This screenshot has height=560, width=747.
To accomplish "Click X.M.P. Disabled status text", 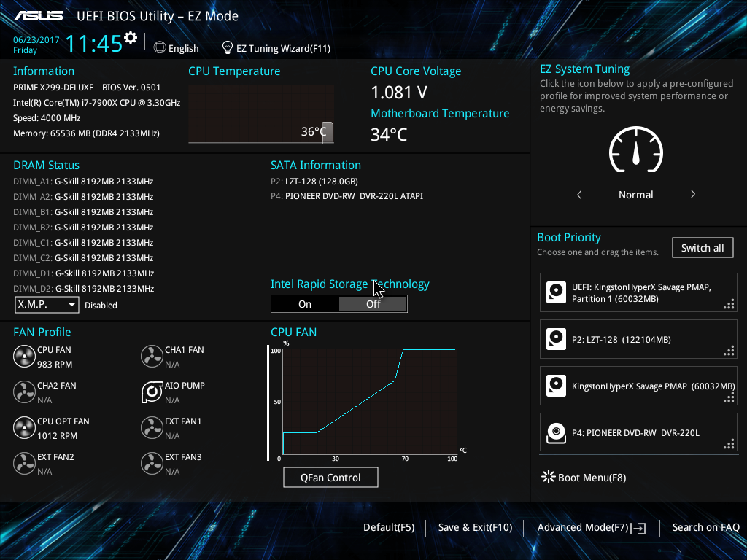I will coord(101,306).
